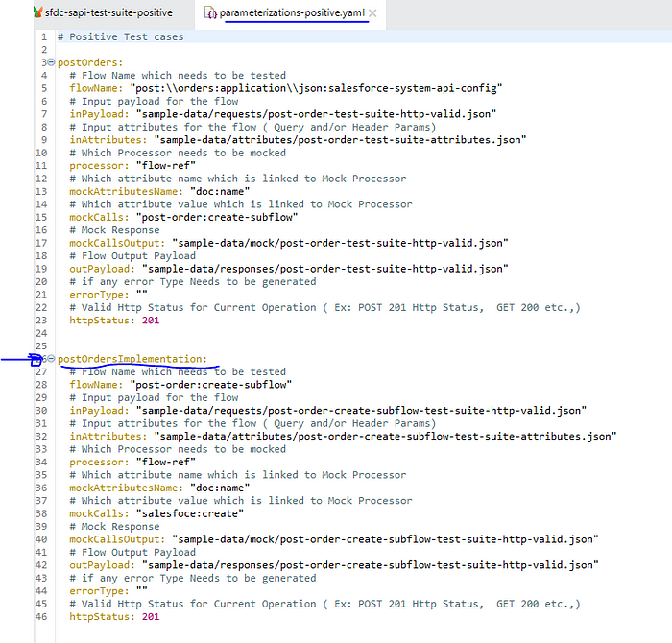Click the inPayload path post-order-test-suite-http-valid.json under requests

point(316,114)
